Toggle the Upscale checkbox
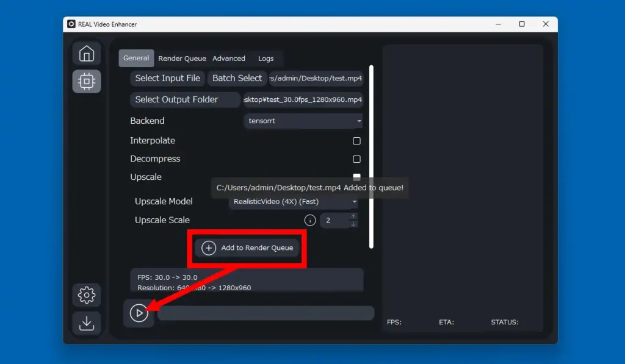 (356, 176)
